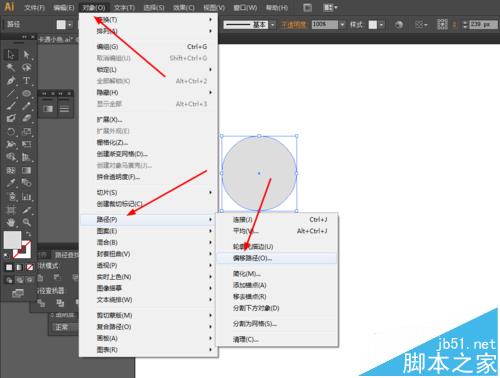Select the Hand tool

(11, 222)
